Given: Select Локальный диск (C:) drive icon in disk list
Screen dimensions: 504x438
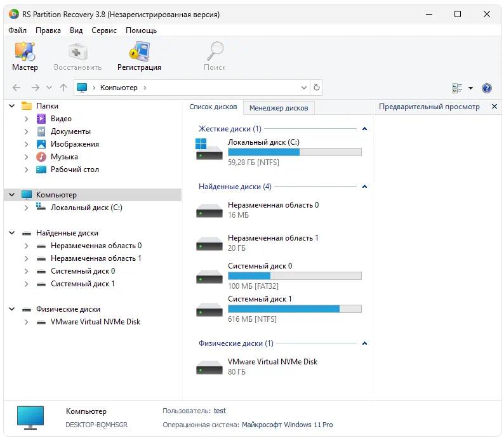Looking at the screenshot, I should 209,149.
